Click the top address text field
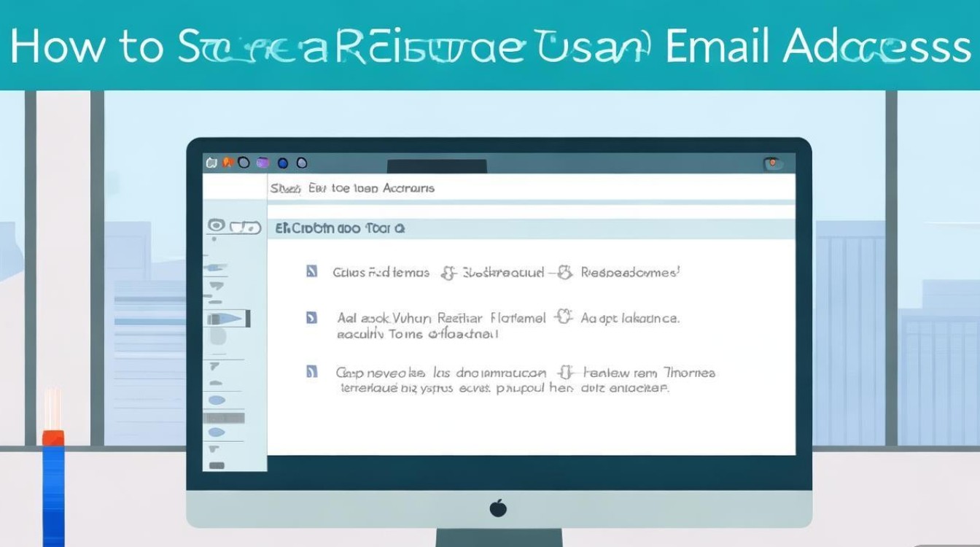The width and height of the screenshot is (980, 547). tap(531, 188)
